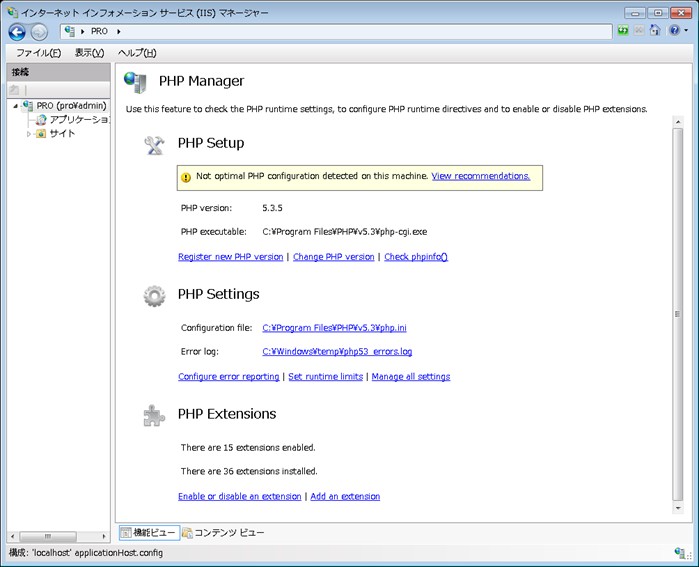699x567 pixels.
Task: Click Add an extension link
Action: click(345, 497)
